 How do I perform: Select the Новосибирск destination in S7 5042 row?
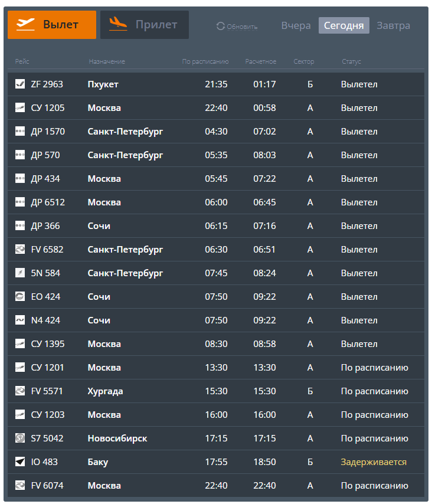tap(117, 438)
